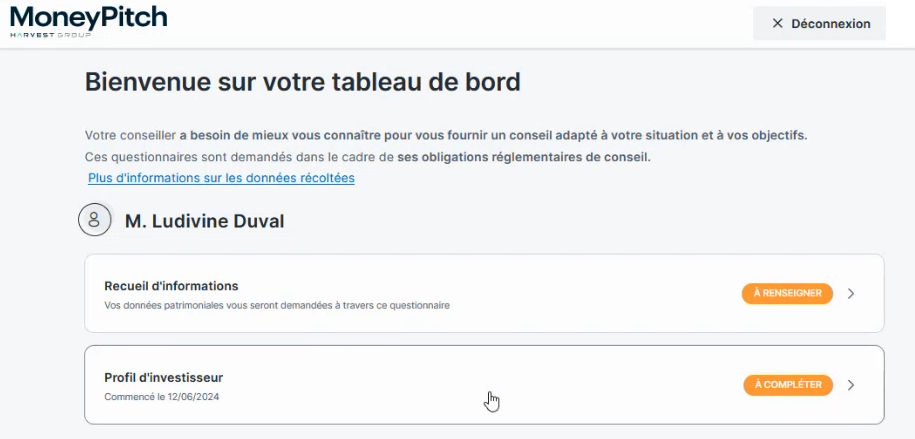Click the bold 'ses obligations réglementaires de conseil' text

click(x=523, y=157)
